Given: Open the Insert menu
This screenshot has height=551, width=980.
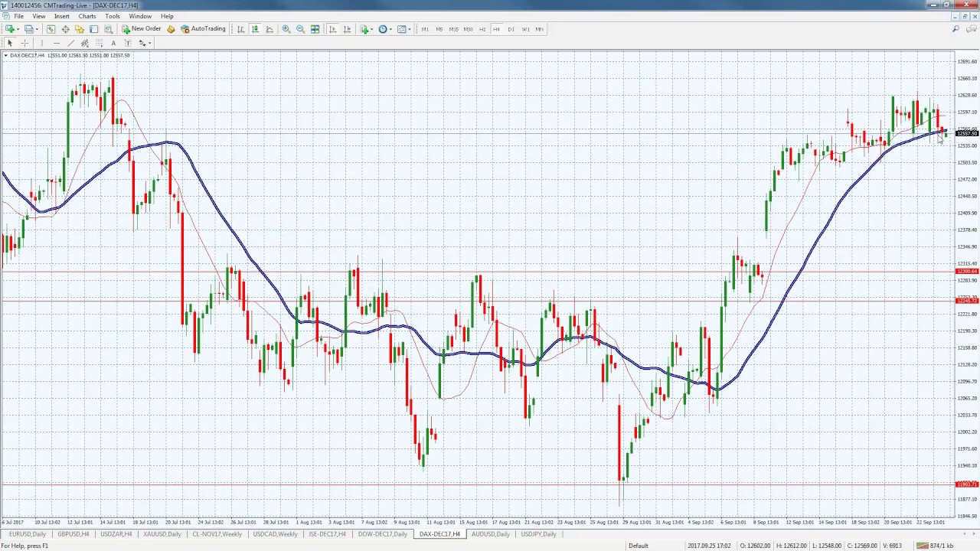Looking at the screenshot, I should pyautogui.click(x=62, y=16).
